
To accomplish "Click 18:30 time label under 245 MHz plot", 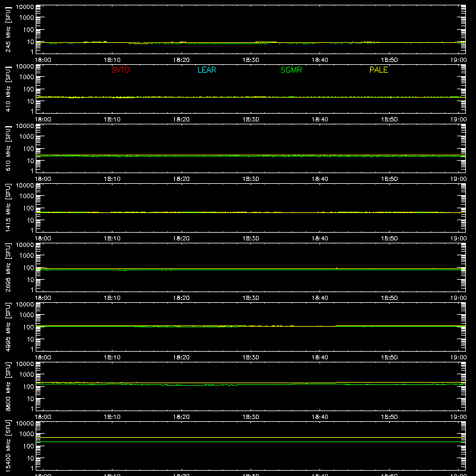I will click(250, 60).
